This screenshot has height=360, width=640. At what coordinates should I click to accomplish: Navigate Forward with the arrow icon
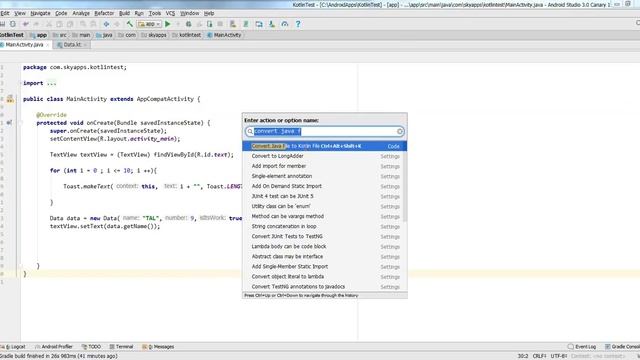pos(117,24)
